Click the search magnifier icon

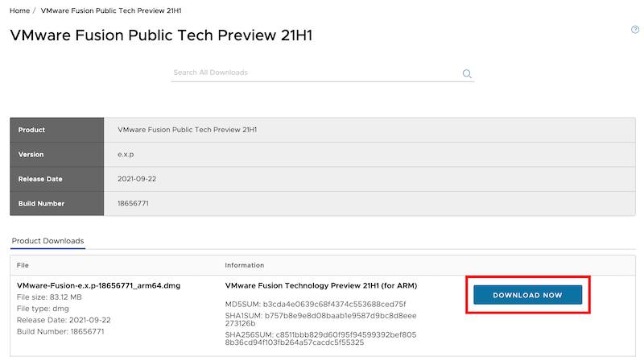[x=467, y=73]
